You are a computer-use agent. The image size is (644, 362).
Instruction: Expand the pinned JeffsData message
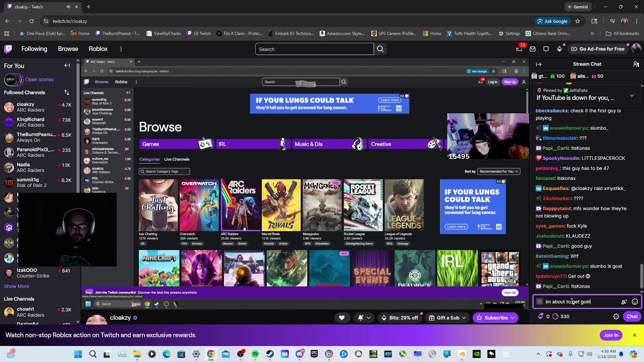tap(632, 95)
